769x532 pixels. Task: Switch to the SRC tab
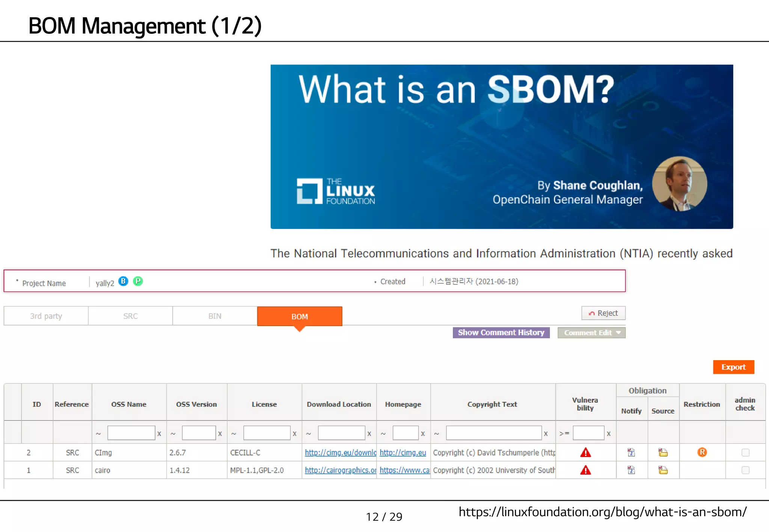pyautogui.click(x=130, y=316)
